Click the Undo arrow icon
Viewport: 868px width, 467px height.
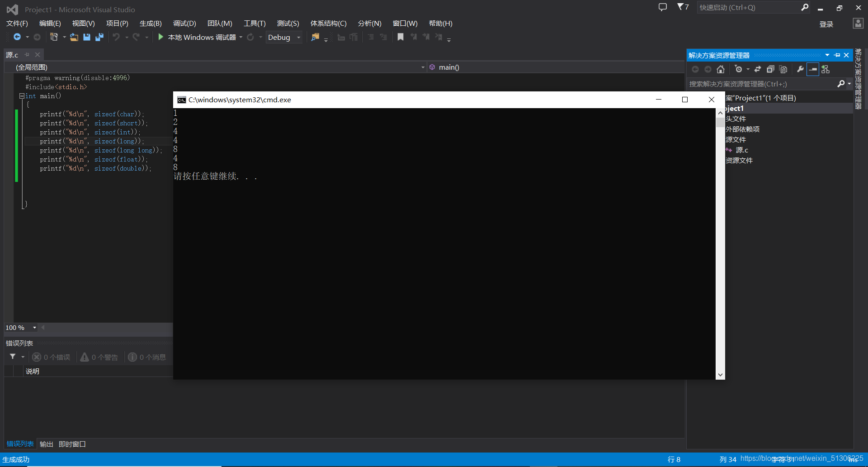tap(116, 37)
